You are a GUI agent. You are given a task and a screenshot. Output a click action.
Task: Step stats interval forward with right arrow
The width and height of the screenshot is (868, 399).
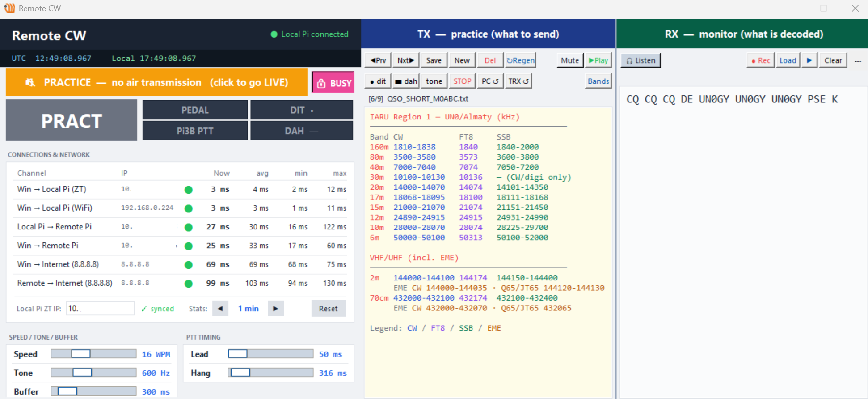(x=276, y=309)
